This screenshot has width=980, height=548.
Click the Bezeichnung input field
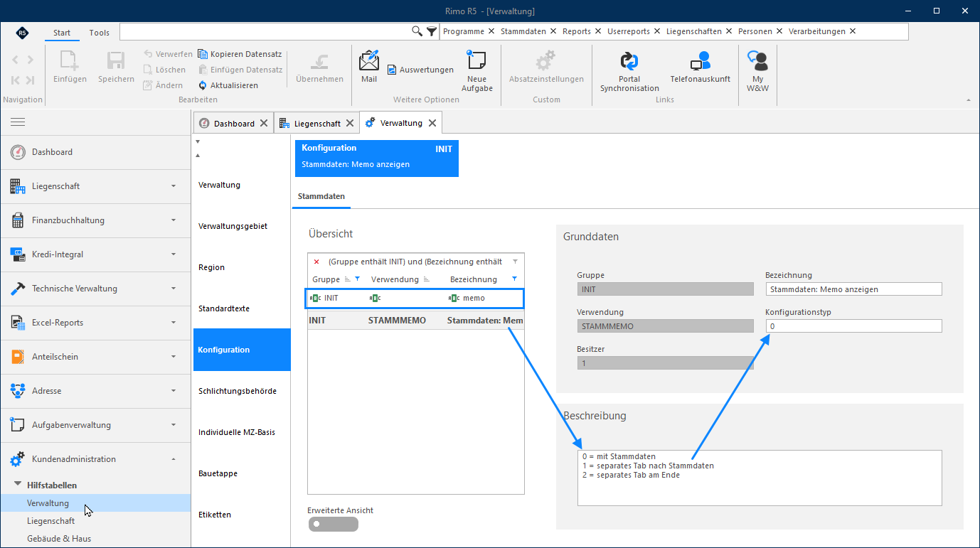pyautogui.click(x=853, y=289)
